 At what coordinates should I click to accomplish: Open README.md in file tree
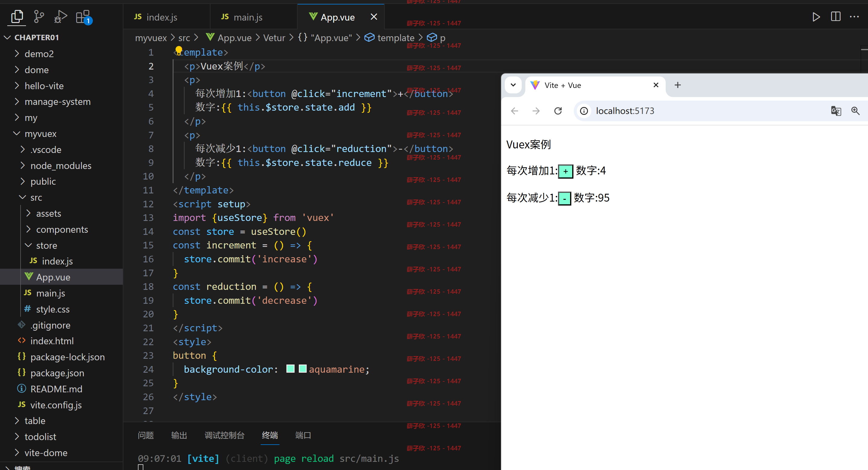(62, 388)
